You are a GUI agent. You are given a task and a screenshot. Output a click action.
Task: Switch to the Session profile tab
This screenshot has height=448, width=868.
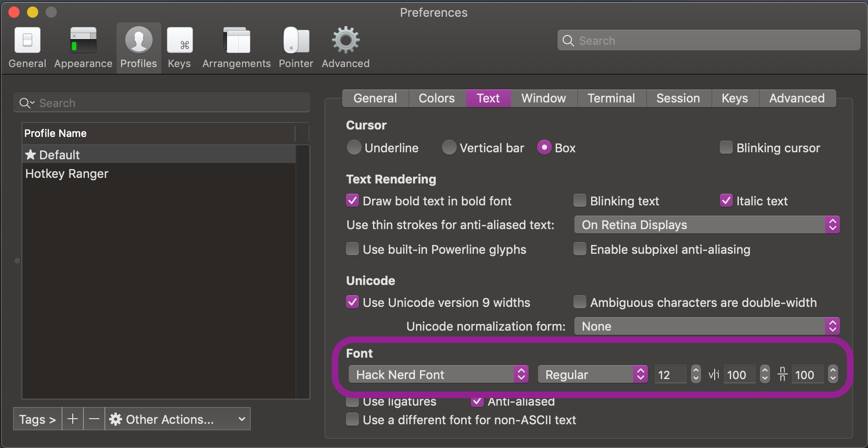tap(678, 98)
